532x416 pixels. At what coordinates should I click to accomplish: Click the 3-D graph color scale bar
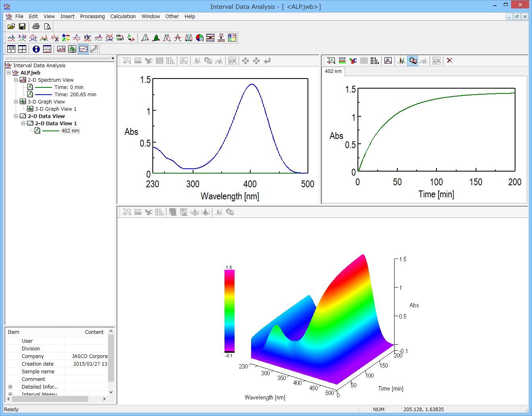229,310
